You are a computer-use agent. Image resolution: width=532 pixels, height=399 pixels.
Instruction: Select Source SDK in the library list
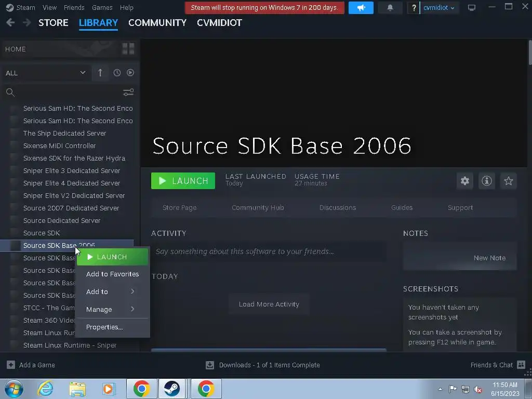(x=42, y=233)
